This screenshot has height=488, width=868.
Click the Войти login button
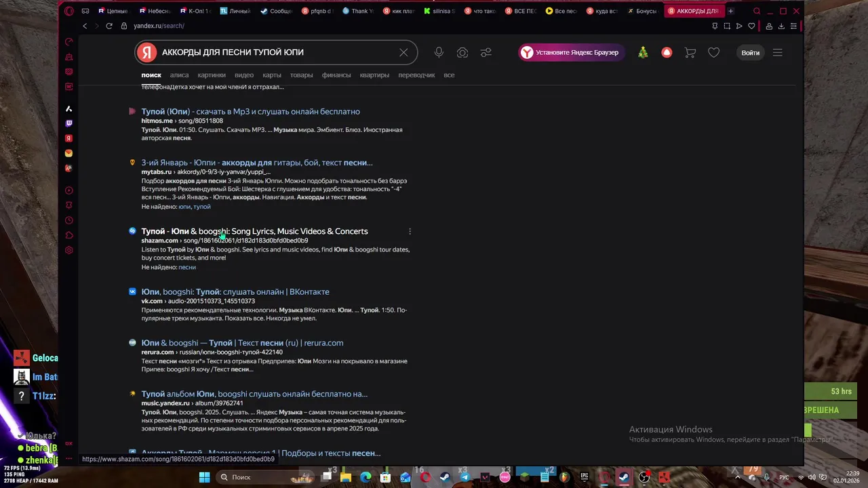(750, 52)
